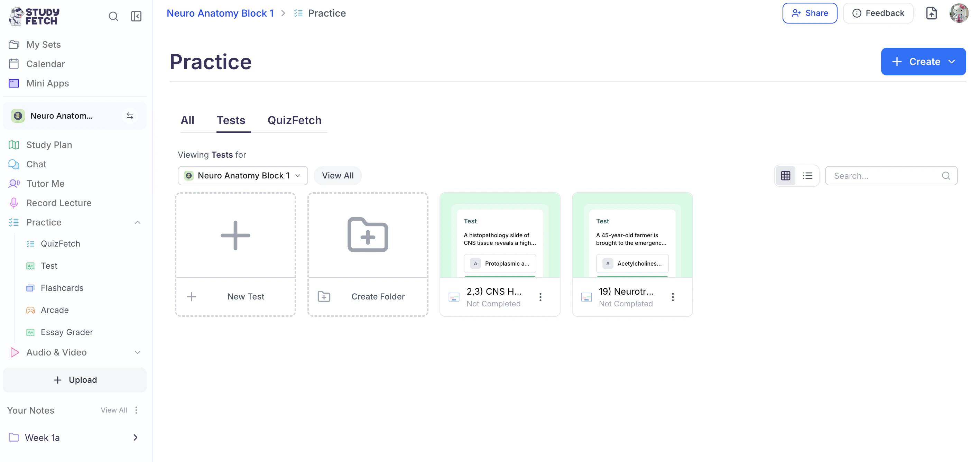The width and height of the screenshot is (980, 462).
Task: Expand the Week 1a notes folder
Action: (135, 437)
